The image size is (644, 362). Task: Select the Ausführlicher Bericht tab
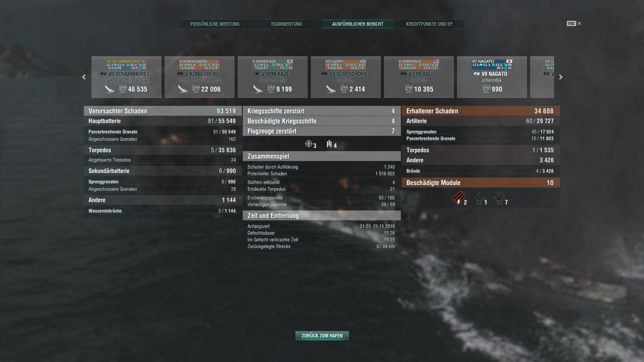pos(358,24)
